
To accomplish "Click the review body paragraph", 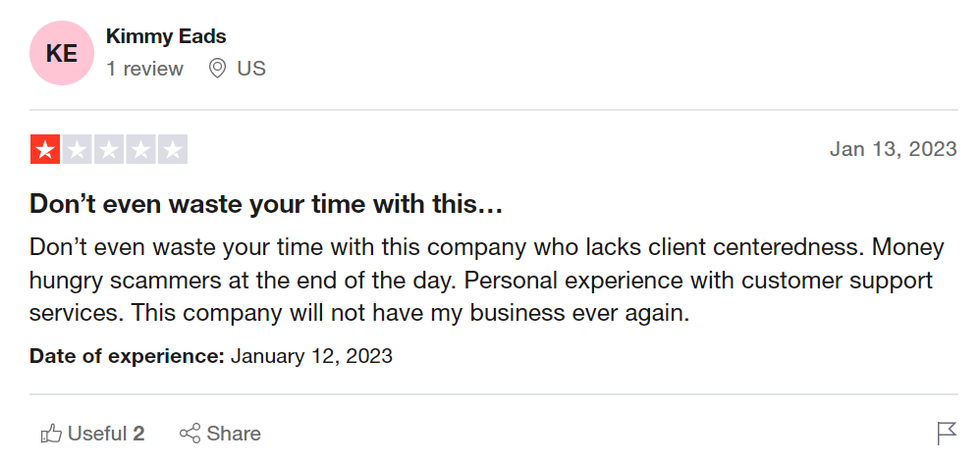I will pyautogui.click(x=487, y=281).
